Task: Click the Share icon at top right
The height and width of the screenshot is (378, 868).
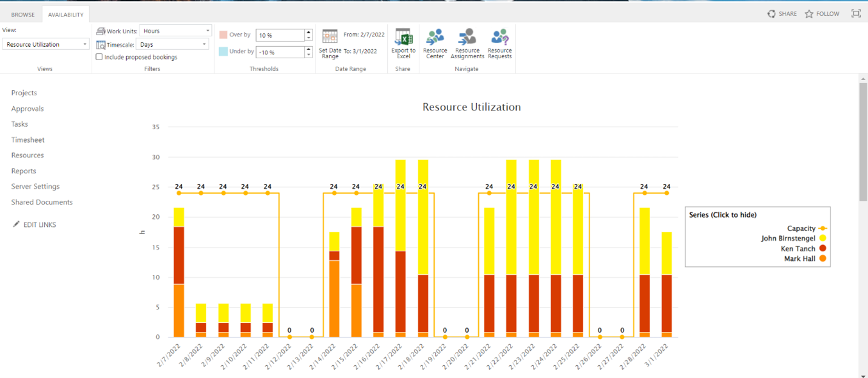Action: [x=782, y=14]
